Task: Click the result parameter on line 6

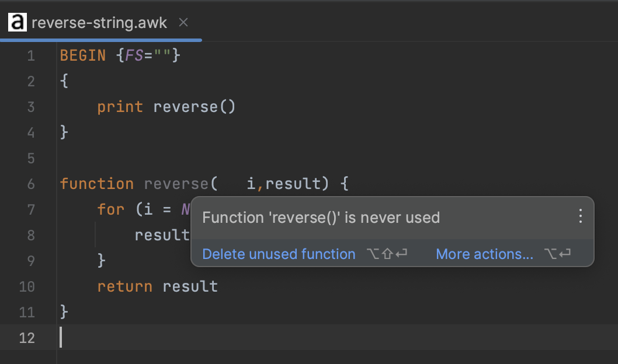Action: pos(293,184)
